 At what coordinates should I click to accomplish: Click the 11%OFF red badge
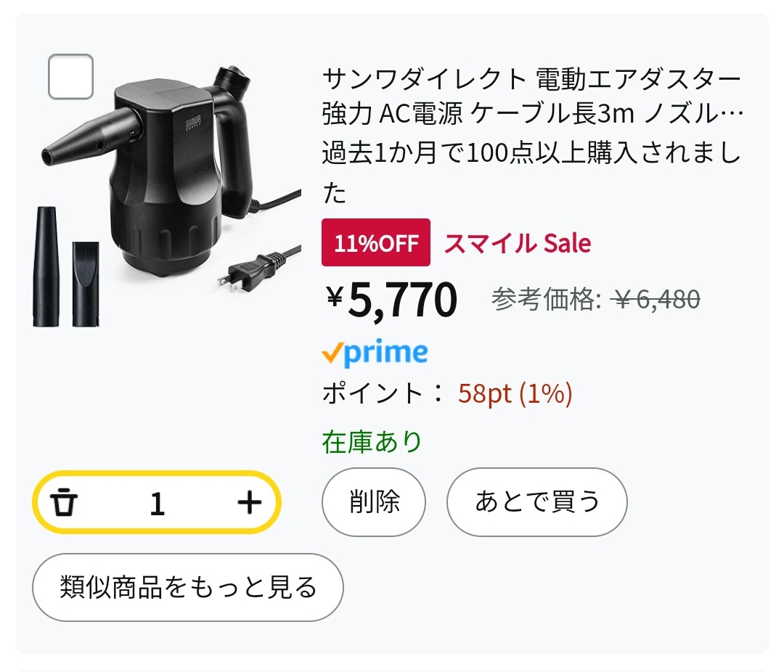[x=376, y=242]
